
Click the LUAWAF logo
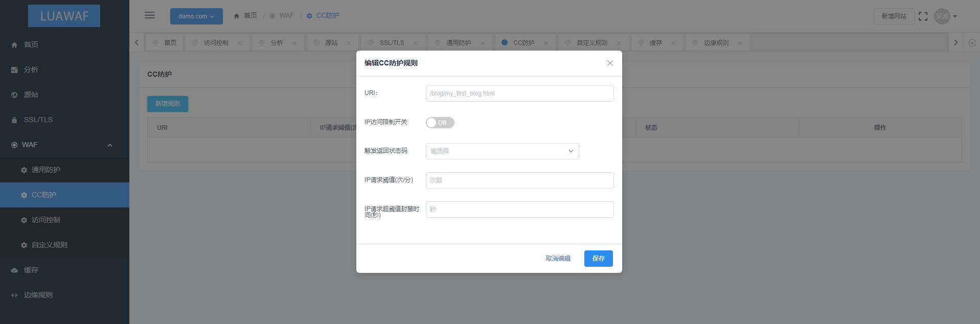tap(64, 16)
